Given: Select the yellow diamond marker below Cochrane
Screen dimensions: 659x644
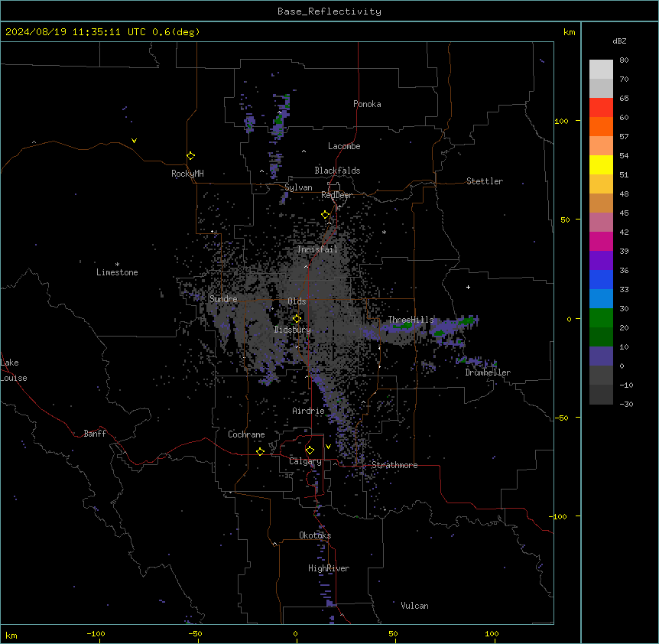Looking at the screenshot, I should coord(260,452).
